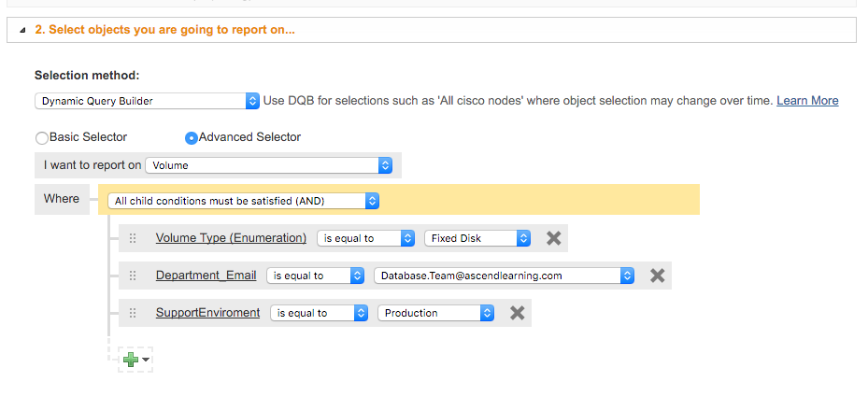Select the Advanced Selector radio button

pyautogui.click(x=192, y=138)
